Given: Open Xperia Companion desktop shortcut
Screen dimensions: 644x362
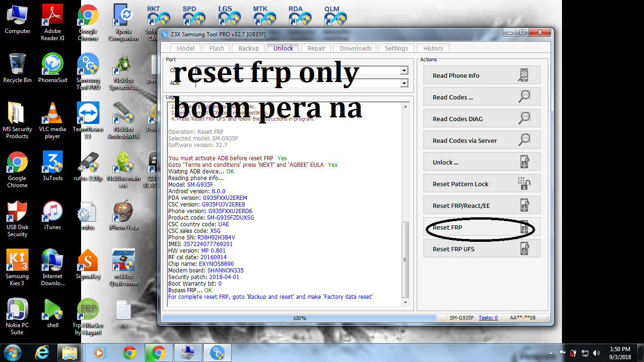Looking at the screenshot, I should (x=124, y=23).
